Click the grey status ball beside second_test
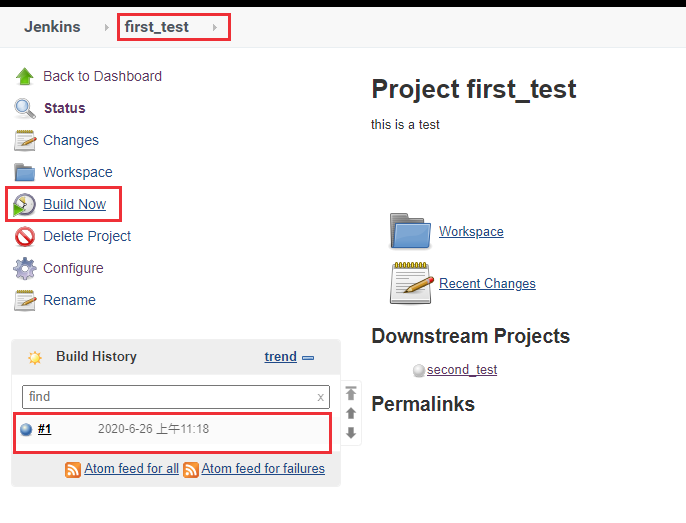This screenshot has width=686, height=523. pos(419,371)
